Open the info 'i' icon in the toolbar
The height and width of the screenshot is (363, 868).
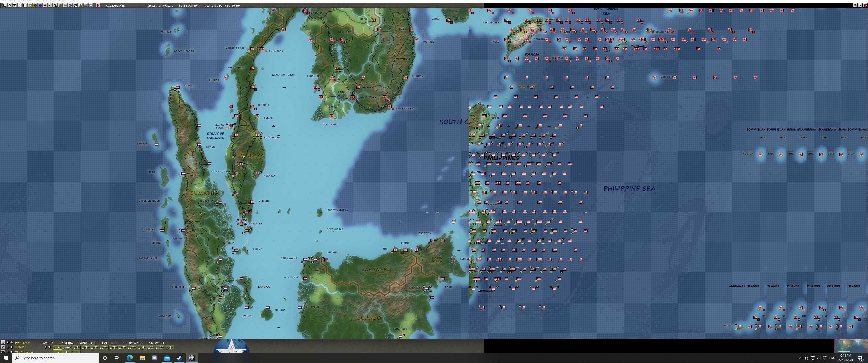(x=25, y=5)
